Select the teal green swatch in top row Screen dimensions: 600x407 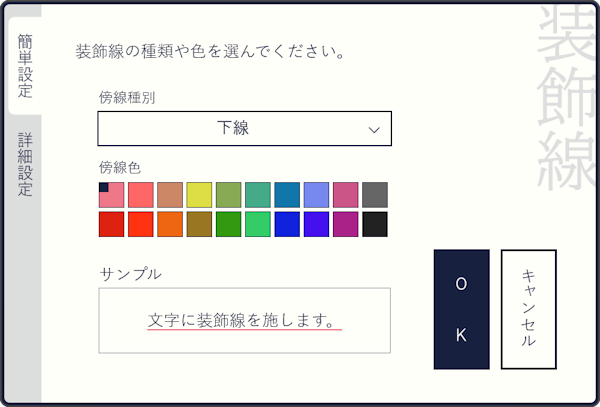pos(258,194)
